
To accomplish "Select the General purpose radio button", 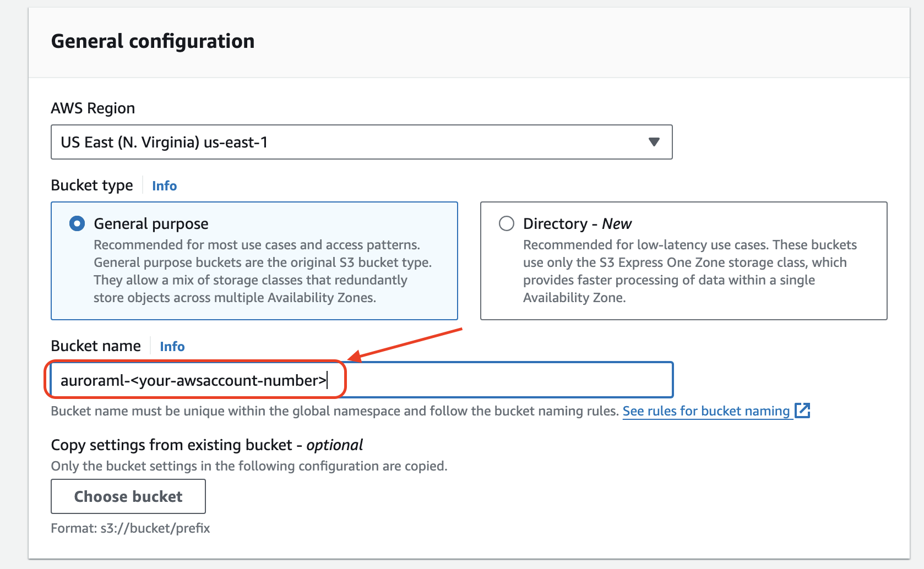I will 77,223.
